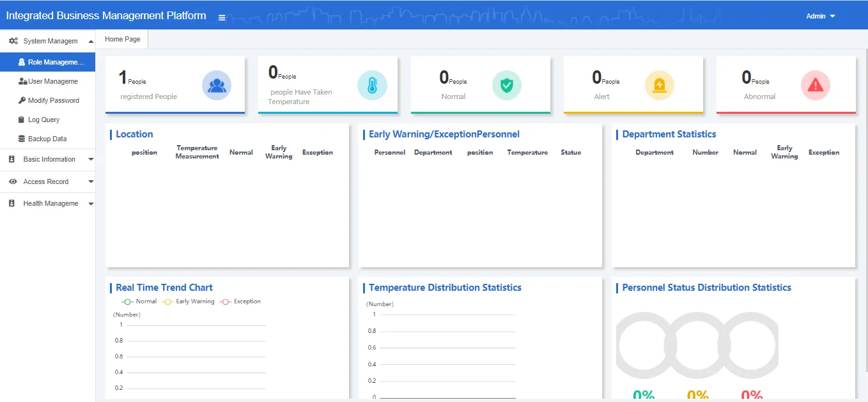Expand the Basic Information menu
The width and height of the screenshot is (868, 402).
[49, 159]
